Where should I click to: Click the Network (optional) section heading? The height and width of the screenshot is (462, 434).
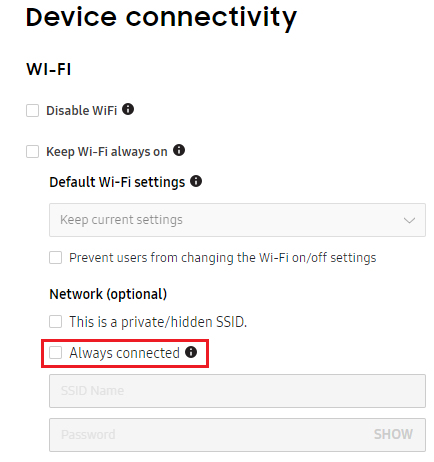point(108,294)
